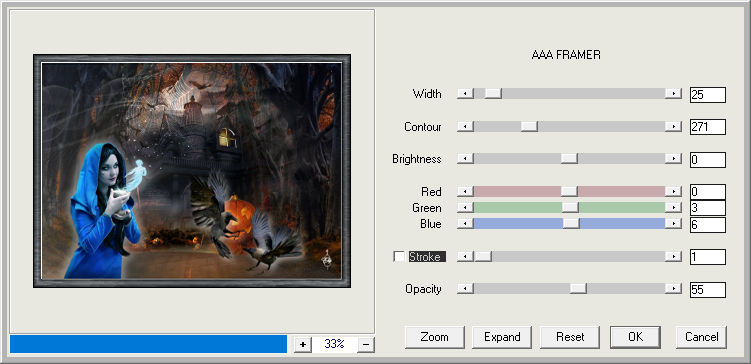Click the Blue slider left arrow
This screenshot has width=751, height=364.
pos(465,224)
